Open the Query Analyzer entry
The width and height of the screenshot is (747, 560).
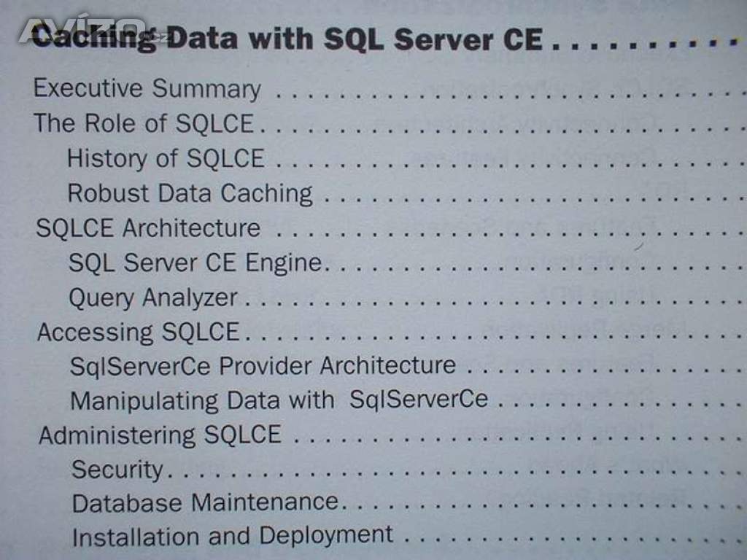[x=152, y=297]
